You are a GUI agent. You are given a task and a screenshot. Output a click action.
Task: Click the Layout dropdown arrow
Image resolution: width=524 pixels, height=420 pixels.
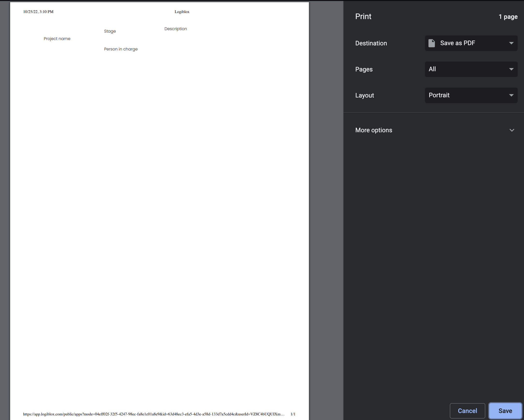(x=511, y=95)
